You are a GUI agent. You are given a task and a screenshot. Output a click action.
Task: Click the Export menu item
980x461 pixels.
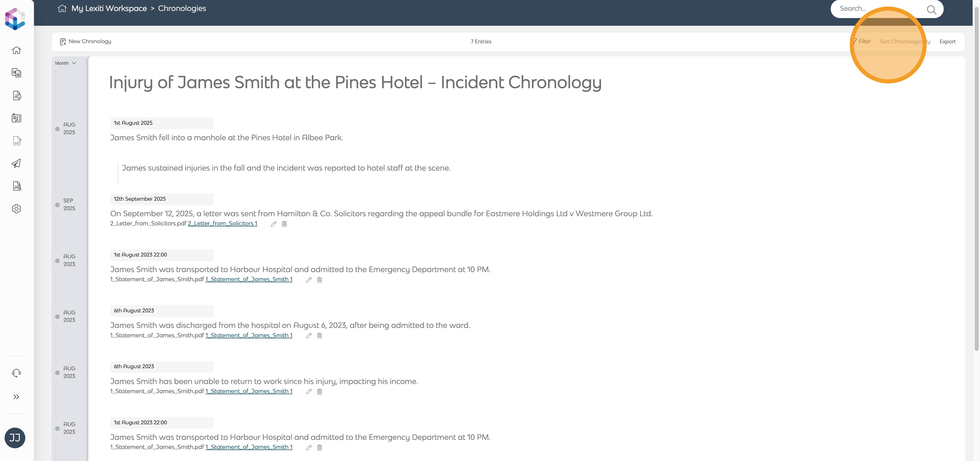coord(947,41)
